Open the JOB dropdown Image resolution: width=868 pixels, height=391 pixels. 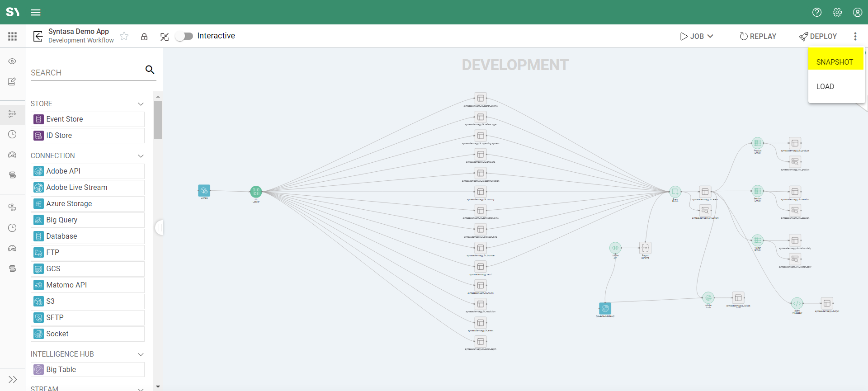click(697, 36)
